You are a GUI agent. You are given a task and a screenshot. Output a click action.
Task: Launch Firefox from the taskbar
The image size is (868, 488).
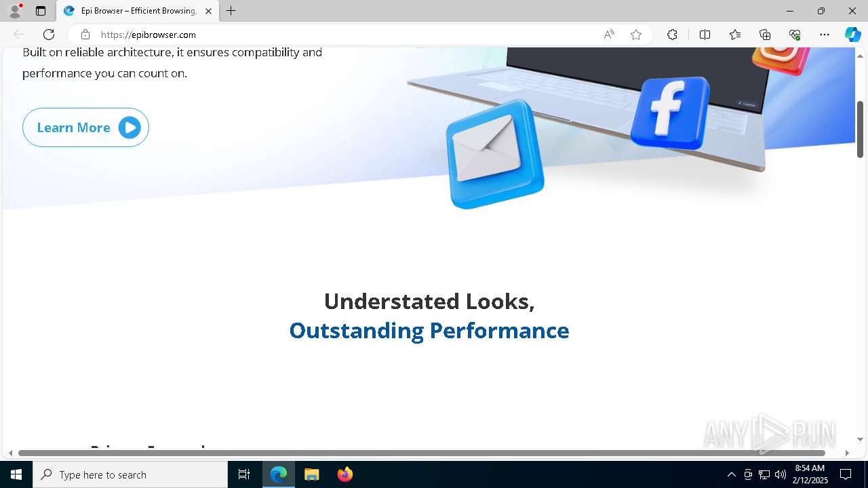[344, 474]
